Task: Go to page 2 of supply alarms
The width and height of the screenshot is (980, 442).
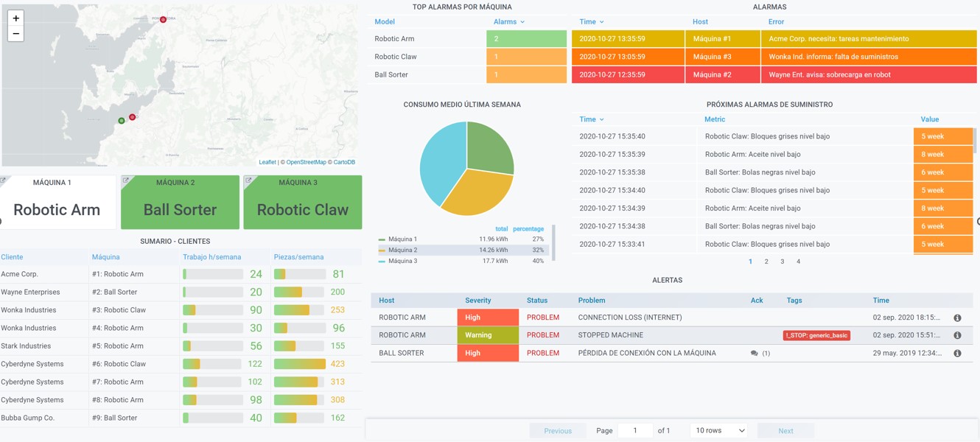Action: [766, 262]
